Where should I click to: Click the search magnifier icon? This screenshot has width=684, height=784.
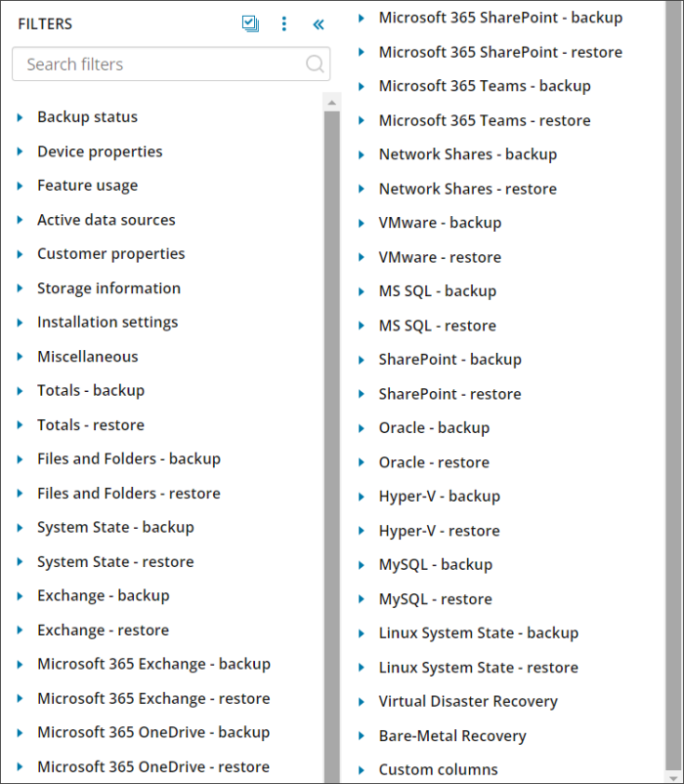[315, 65]
